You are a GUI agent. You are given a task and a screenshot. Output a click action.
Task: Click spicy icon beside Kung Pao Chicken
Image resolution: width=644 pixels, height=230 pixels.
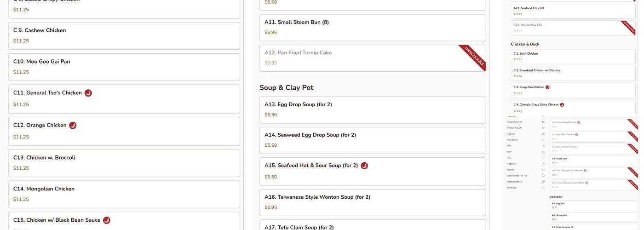(547, 87)
